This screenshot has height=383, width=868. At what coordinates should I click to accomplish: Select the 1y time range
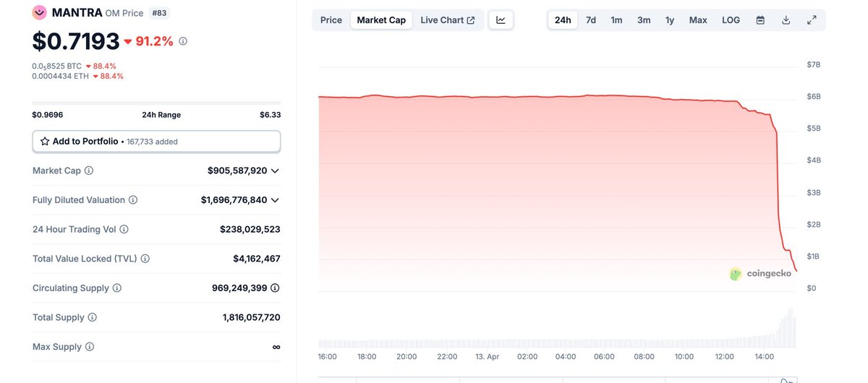click(670, 20)
